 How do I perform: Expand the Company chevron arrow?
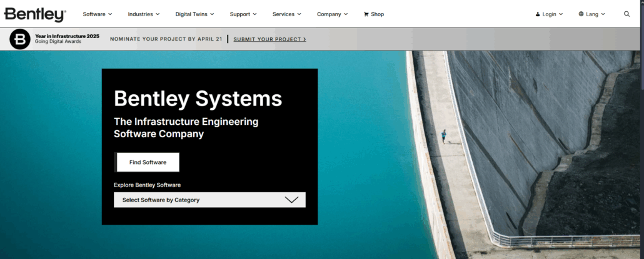pos(346,14)
